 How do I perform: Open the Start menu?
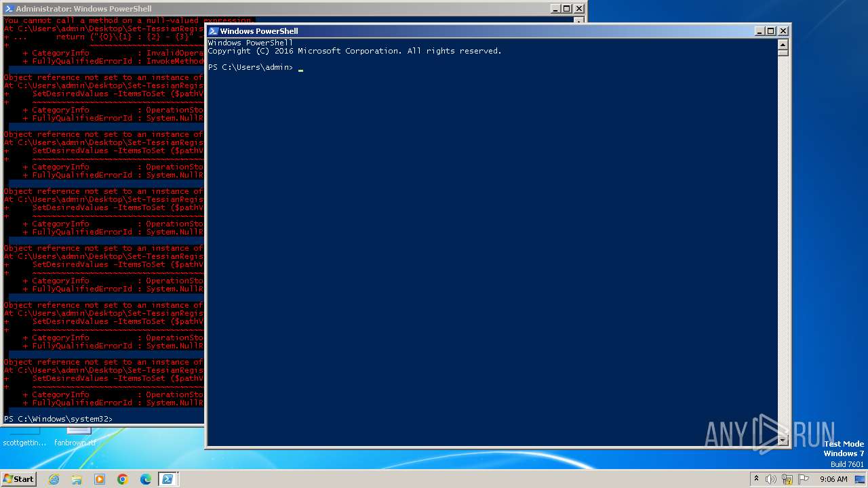coord(18,479)
